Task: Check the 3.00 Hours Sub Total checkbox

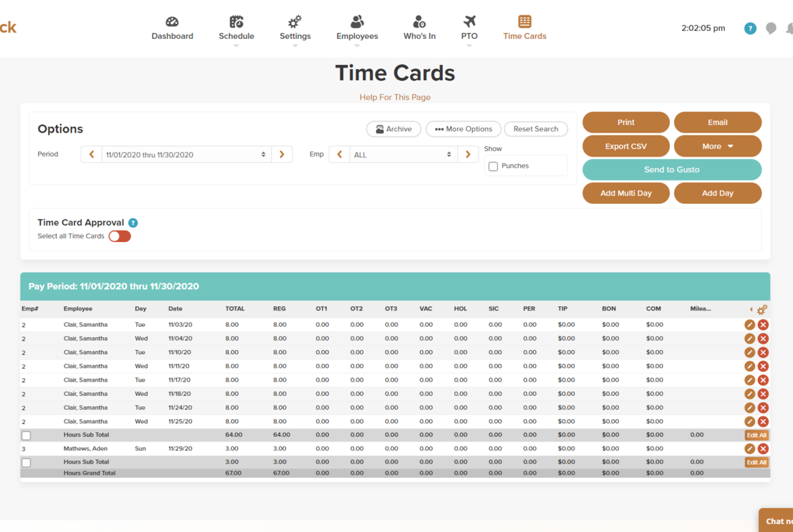Action: tap(26, 462)
